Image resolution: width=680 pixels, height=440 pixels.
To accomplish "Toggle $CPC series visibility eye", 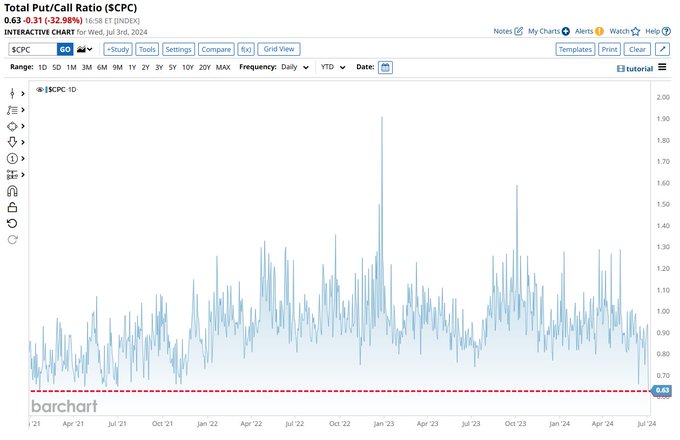I will [39, 90].
